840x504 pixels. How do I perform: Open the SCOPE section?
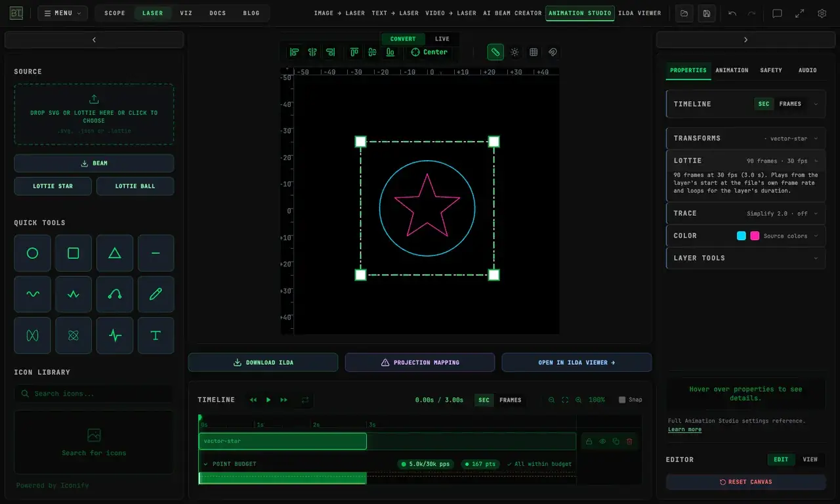[115, 13]
